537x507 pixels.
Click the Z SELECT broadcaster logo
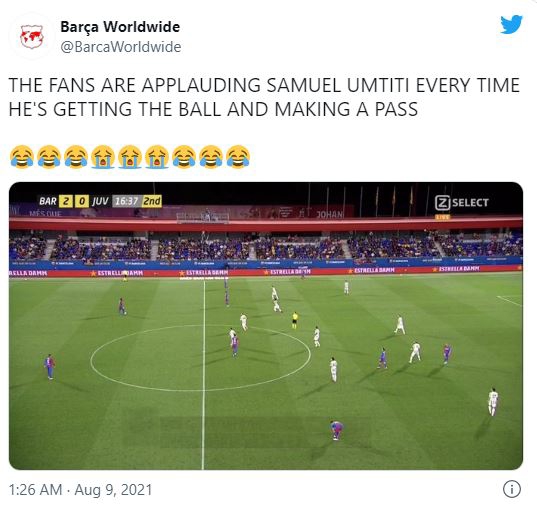462,203
